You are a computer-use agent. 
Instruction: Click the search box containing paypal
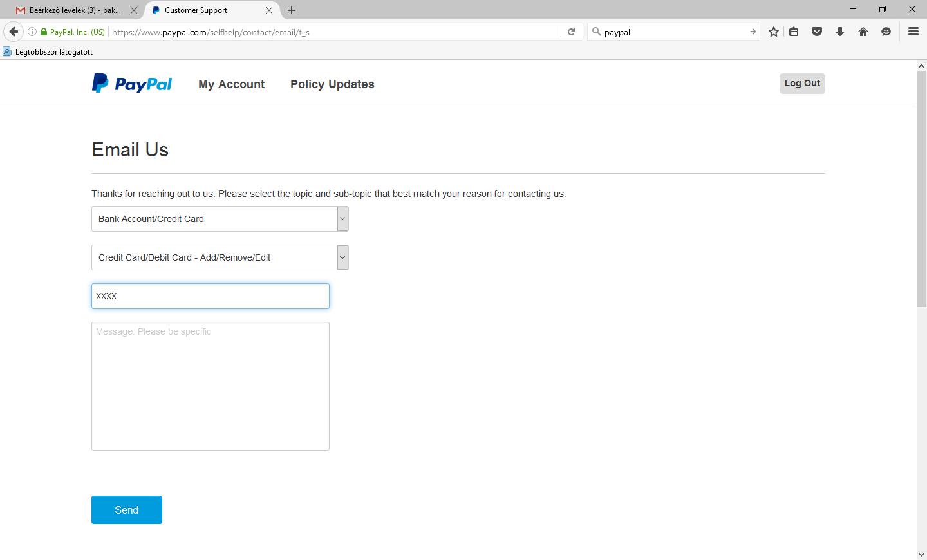(673, 32)
